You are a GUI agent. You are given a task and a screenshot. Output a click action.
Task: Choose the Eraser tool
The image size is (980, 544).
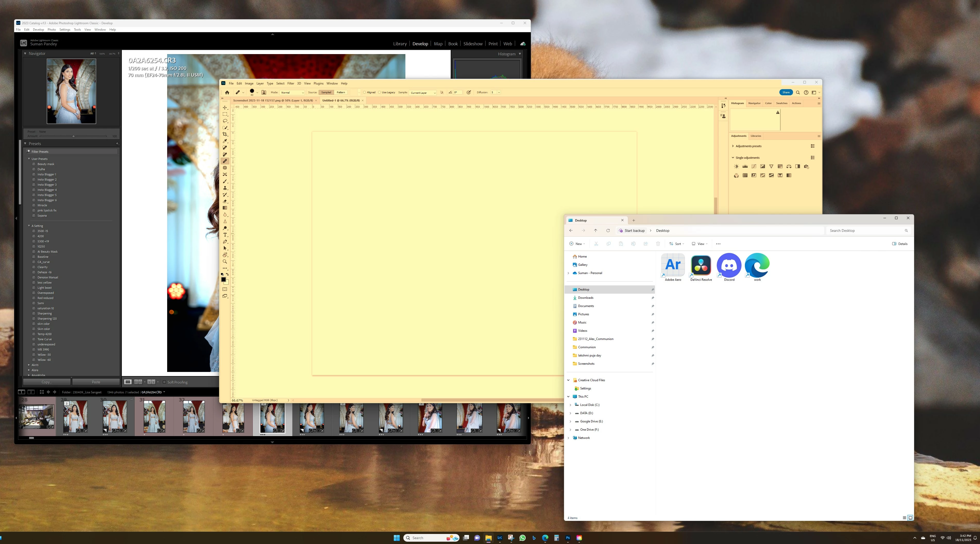[x=225, y=201]
